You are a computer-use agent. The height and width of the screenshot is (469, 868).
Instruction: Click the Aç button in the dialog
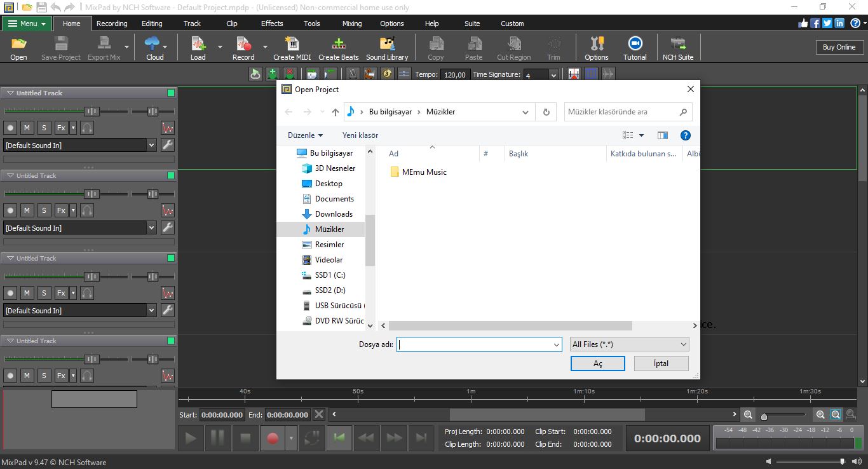(x=597, y=364)
